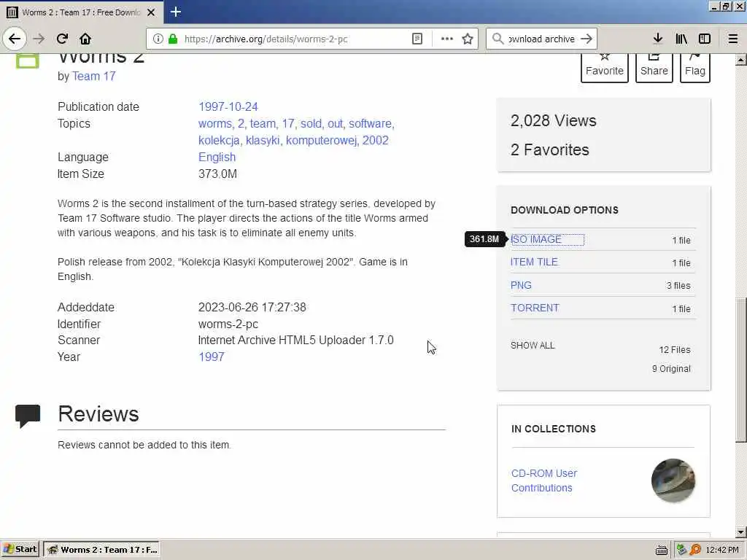This screenshot has height=560, width=747.
Task: Click the '2 Favorites' text
Action: pos(550,149)
